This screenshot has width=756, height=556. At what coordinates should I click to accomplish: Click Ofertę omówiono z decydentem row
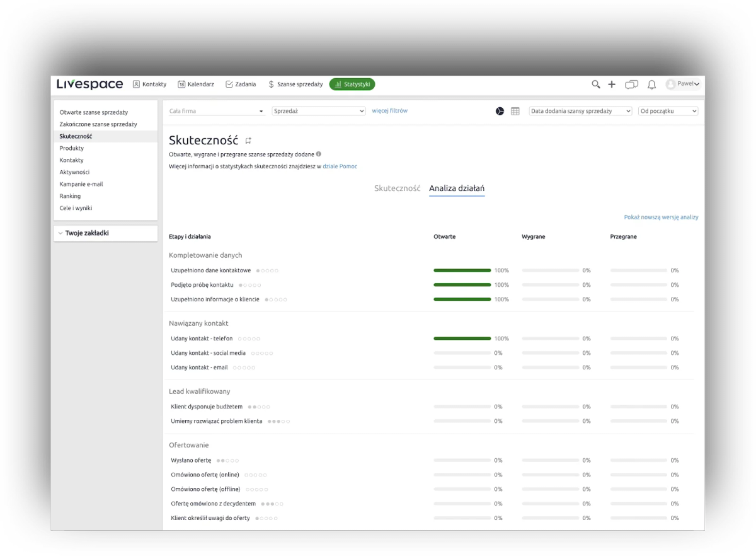(432, 504)
